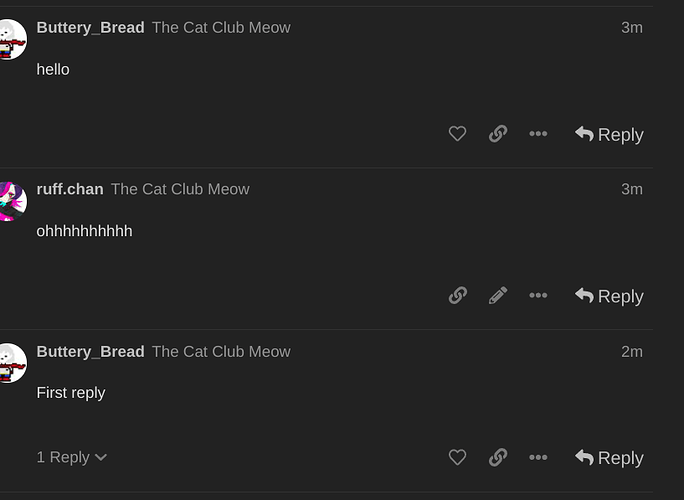684x500 pixels.
Task: Copy link to "First reply" post
Action: click(498, 457)
